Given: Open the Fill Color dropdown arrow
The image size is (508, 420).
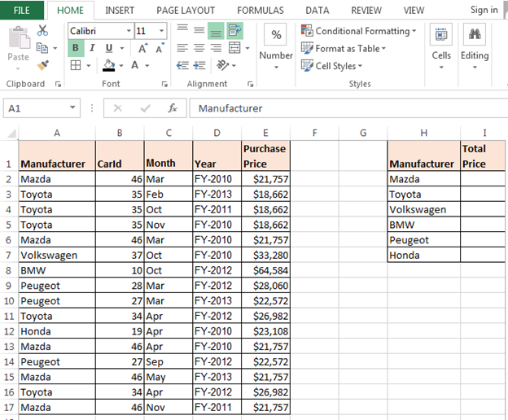Looking at the screenshot, I should pos(121,65).
